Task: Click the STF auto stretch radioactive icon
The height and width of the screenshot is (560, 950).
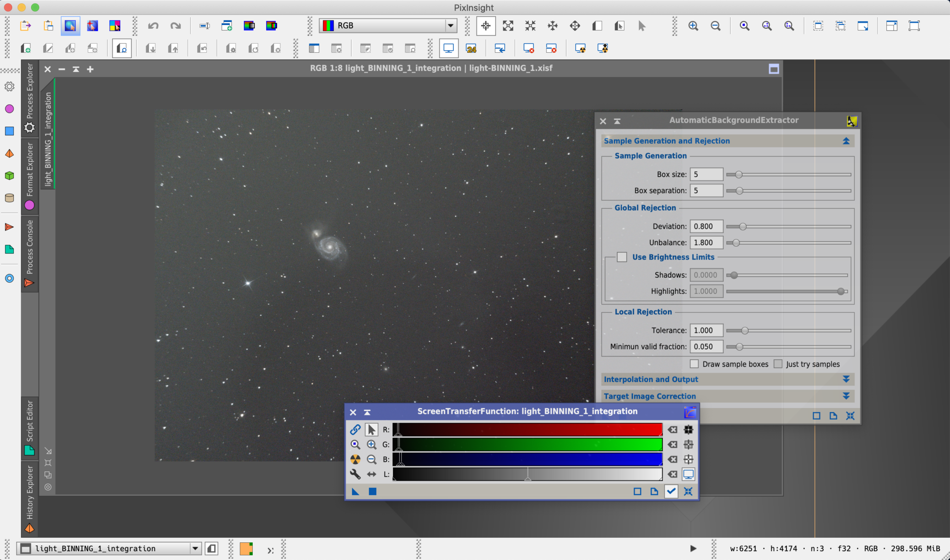Action: coord(355,459)
